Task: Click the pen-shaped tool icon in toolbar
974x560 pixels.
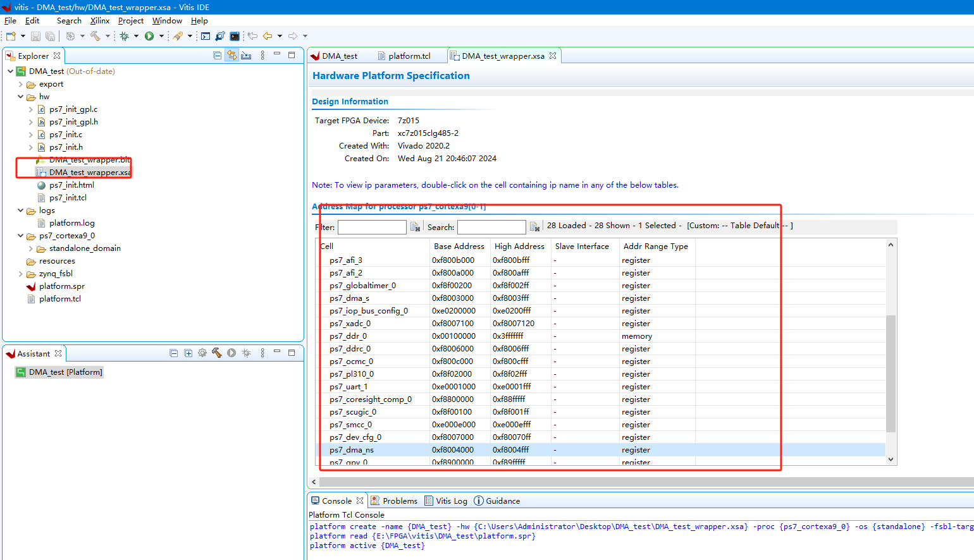Action: click(178, 36)
